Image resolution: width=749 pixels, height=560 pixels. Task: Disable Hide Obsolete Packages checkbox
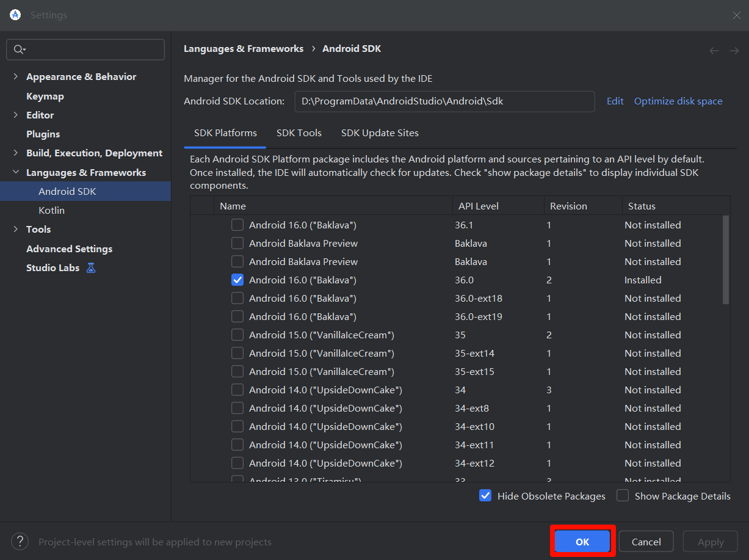click(x=485, y=496)
